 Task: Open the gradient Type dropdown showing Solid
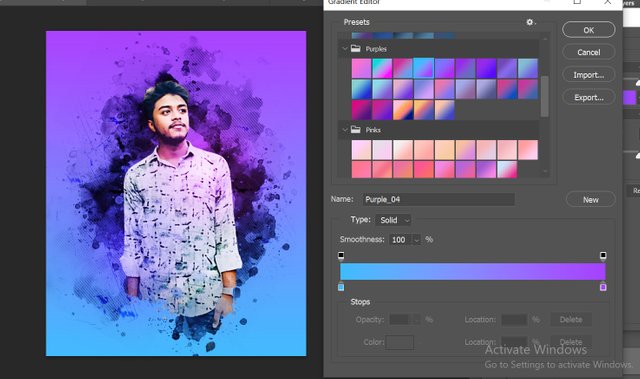coord(393,220)
